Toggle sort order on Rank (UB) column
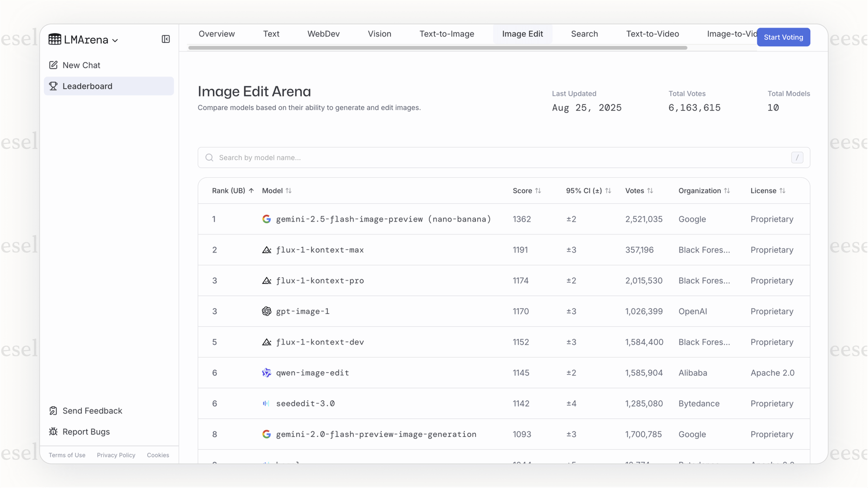The width and height of the screenshot is (868, 488). coord(251,191)
